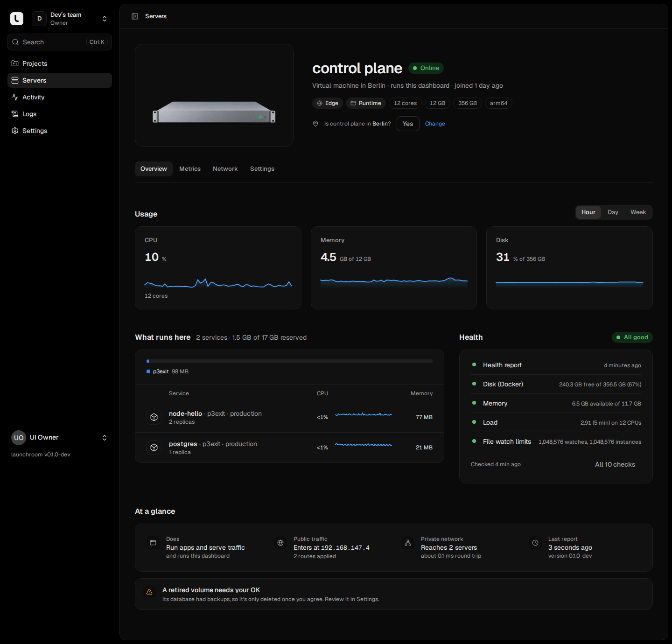
Task: Select Week usage range
Action: click(x=638, y=212)
